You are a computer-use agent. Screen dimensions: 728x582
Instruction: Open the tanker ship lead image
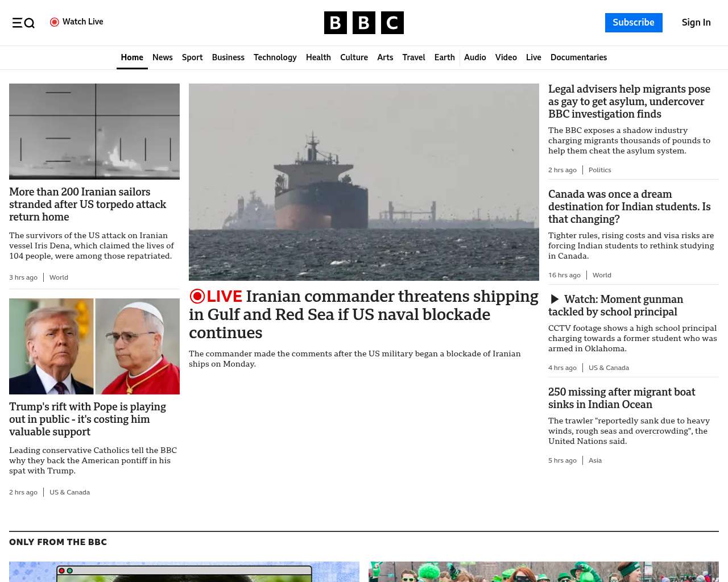point(364,182)
